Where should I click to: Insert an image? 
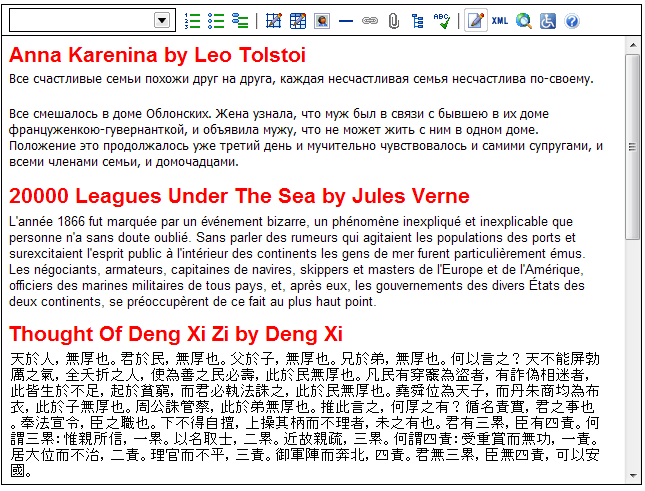click(x=322, y=21)
